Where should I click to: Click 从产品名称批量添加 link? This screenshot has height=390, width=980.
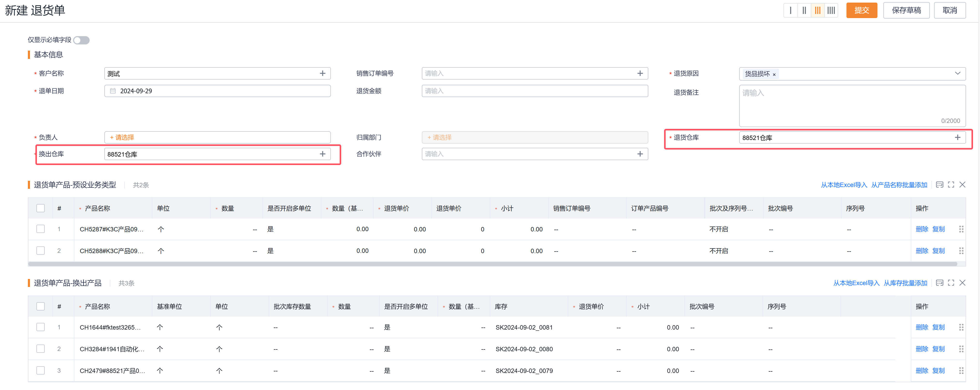tap(899, 185)
